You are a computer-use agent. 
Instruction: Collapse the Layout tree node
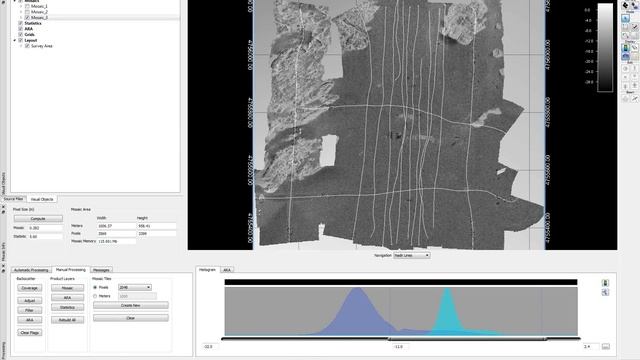click(15, 40)
